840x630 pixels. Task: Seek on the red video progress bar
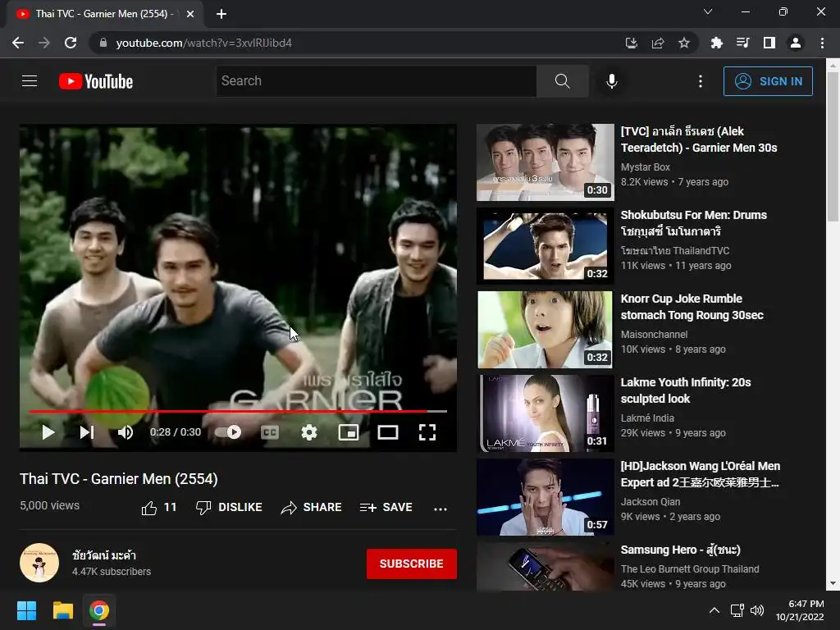238,412
